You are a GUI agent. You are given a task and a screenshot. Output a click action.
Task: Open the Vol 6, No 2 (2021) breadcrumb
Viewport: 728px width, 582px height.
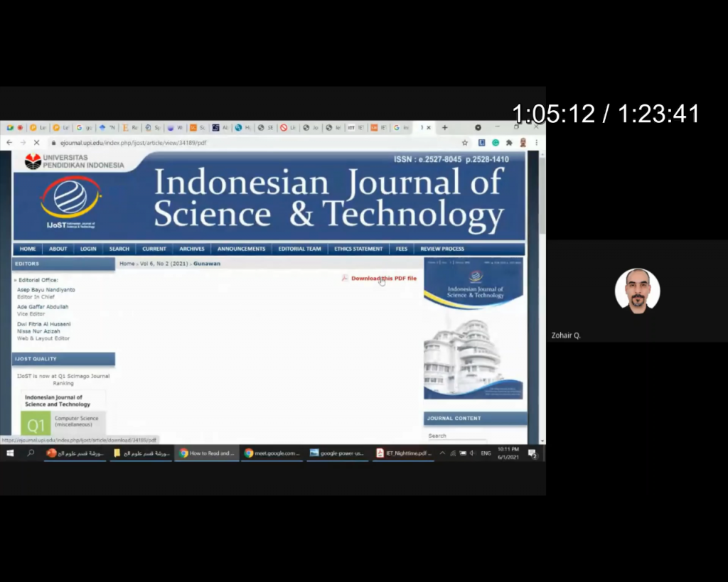coord(164,264)
